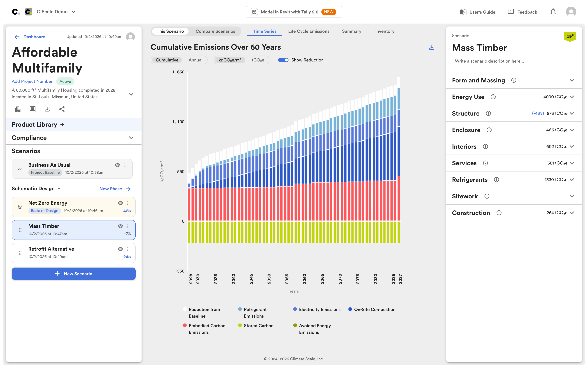Toggle Net Zero Energy visibility eye
The width and height of the screenshot is (588, 368).
(x=120, y=203)
